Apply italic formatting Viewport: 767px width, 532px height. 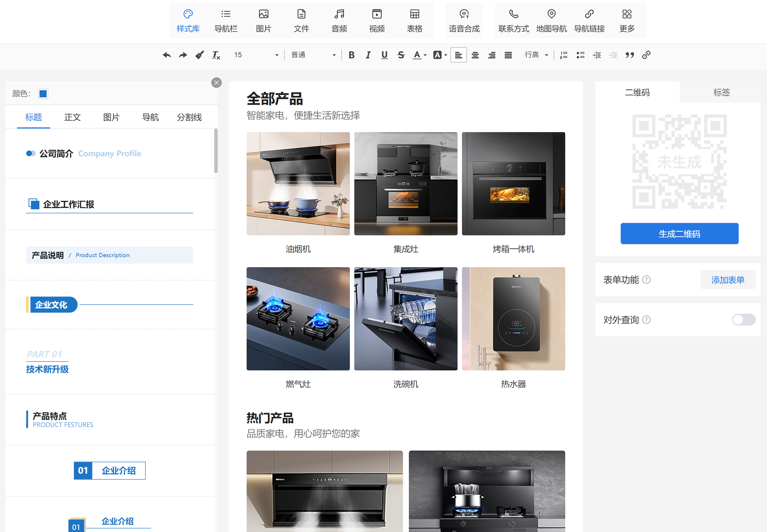tap(368, 55)
